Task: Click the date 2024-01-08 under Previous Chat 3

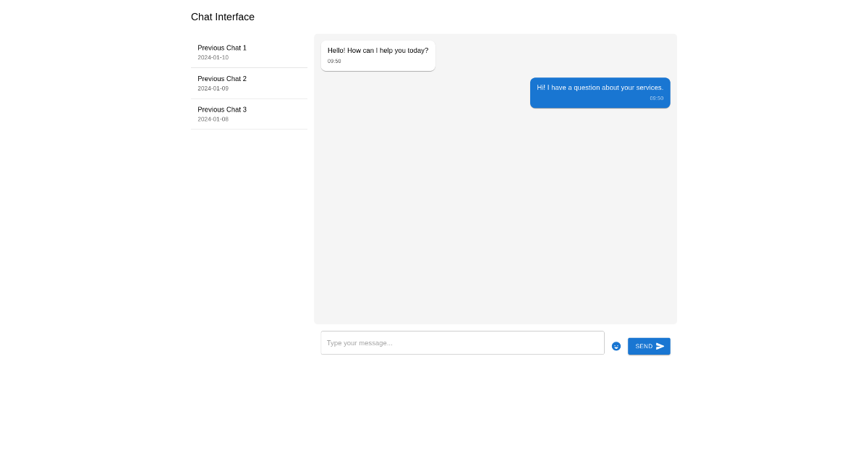Action: click(213, 119)
